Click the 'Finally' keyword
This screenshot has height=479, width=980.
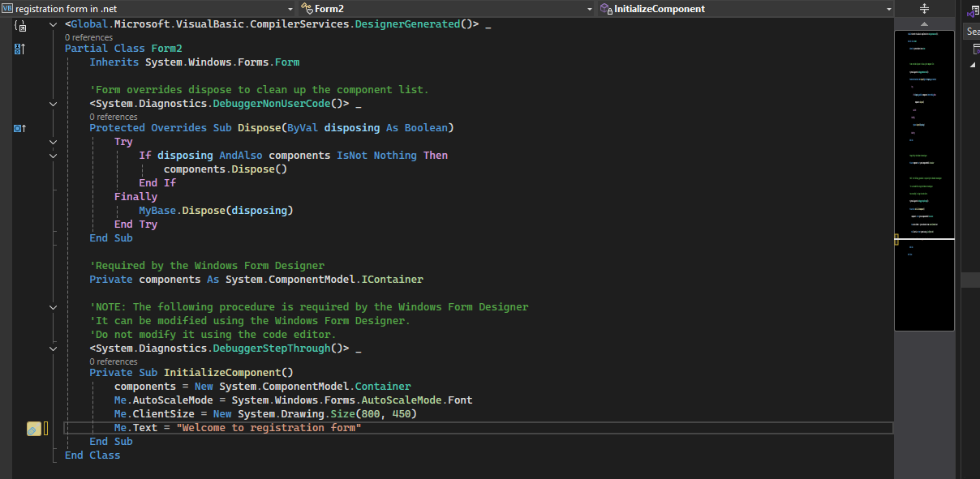tap(135, 197)
